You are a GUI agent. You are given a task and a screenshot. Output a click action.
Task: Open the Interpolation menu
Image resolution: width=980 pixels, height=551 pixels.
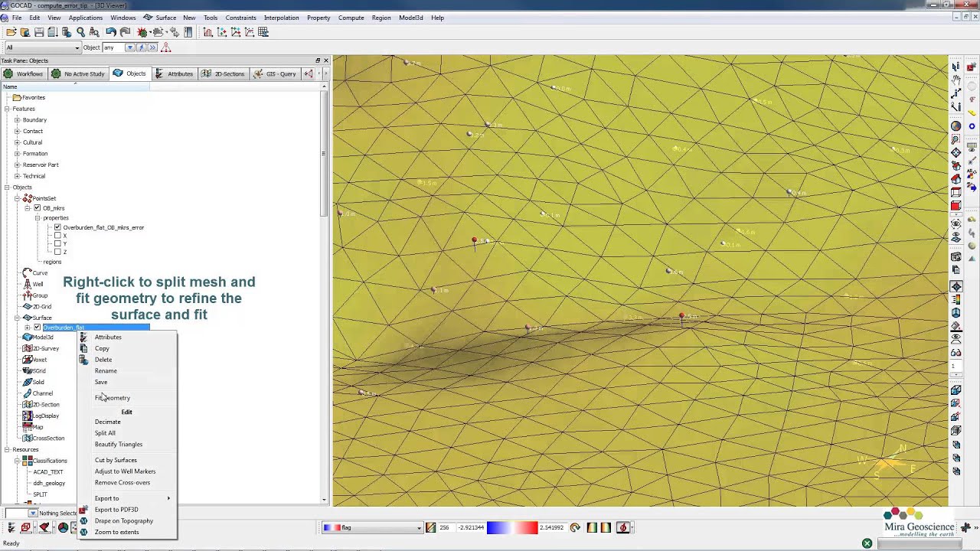point(281,18)
